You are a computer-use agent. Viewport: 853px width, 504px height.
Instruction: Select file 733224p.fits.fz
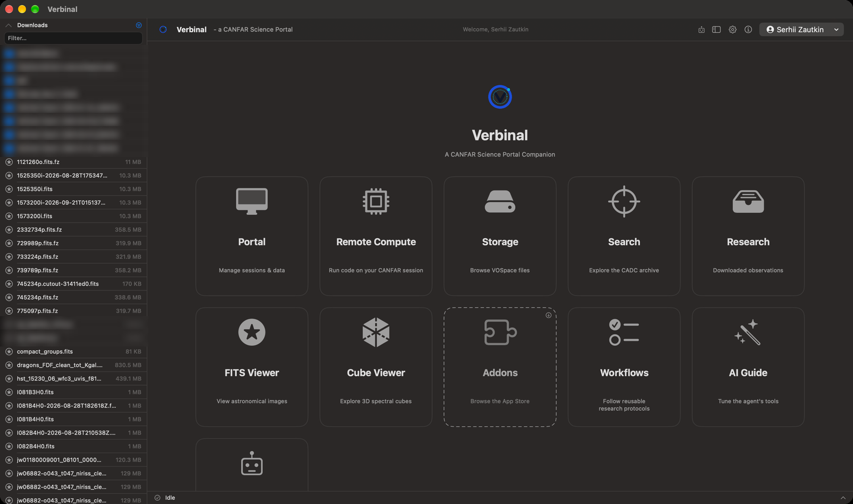coord(73,257)
